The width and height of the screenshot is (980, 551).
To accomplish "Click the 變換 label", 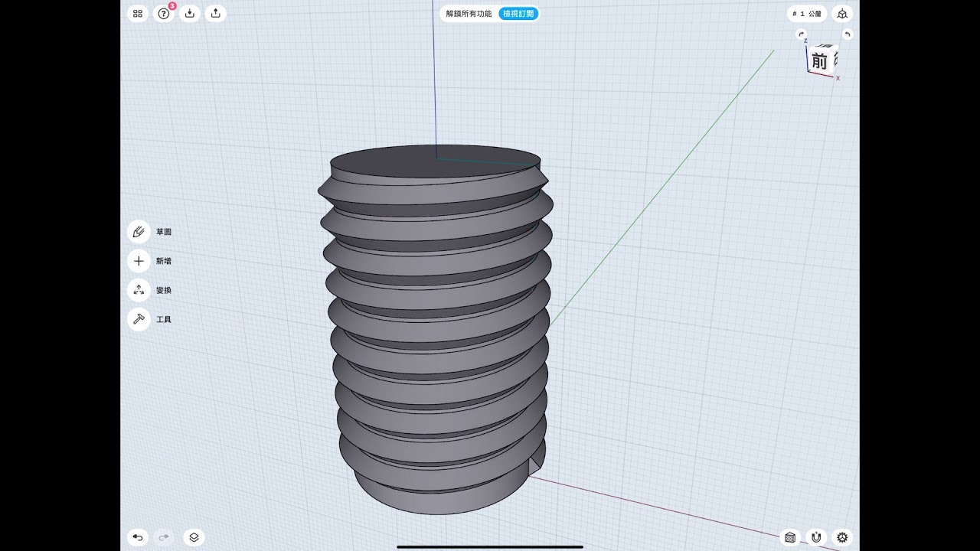I will pos(164,290).
